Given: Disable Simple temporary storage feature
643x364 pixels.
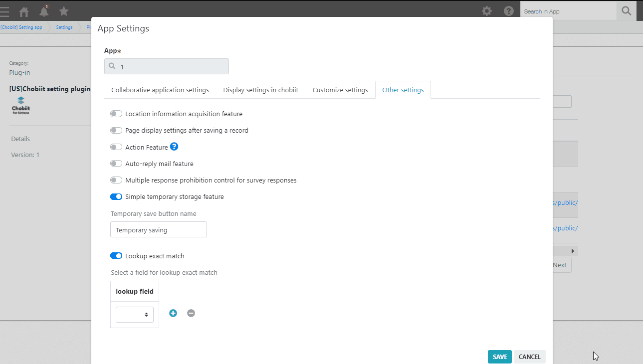Looking at the screenshot, I should [116, 196].
